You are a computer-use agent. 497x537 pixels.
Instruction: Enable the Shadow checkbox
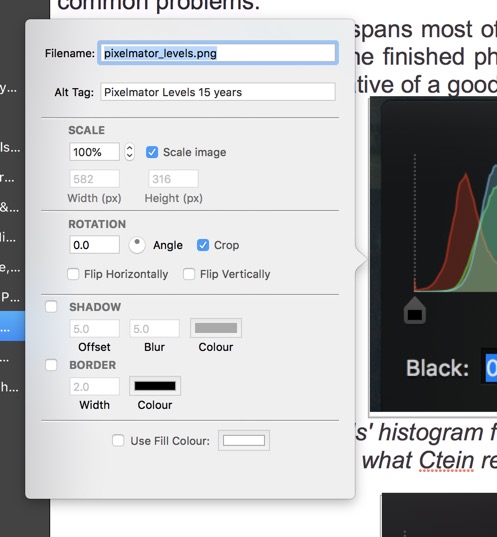51,307
